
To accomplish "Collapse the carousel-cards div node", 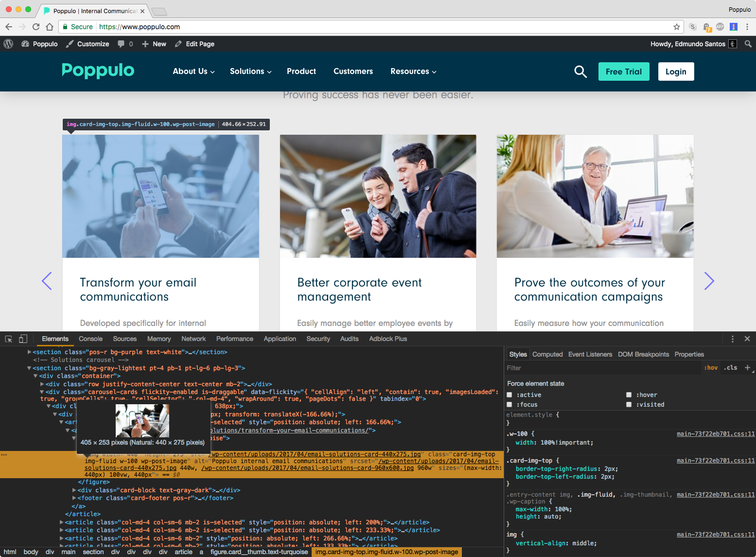I will [42, 392].
